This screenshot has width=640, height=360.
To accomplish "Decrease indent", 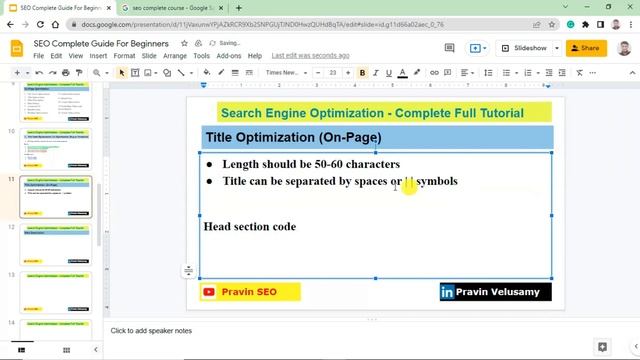I will (549, 73).
